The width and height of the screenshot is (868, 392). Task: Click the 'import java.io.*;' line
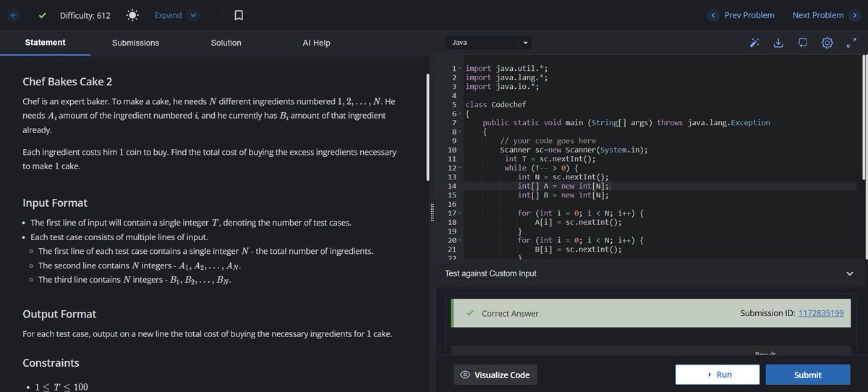(x=502, y=87)
